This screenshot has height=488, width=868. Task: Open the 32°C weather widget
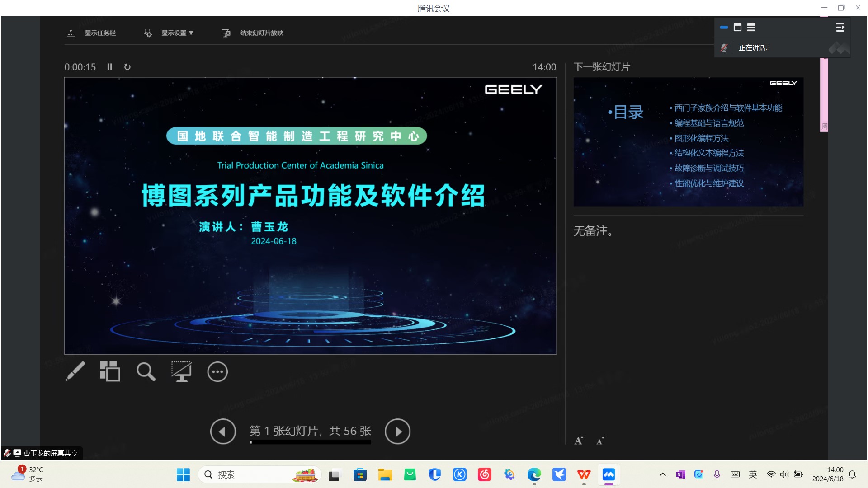(x=28, y=474)
